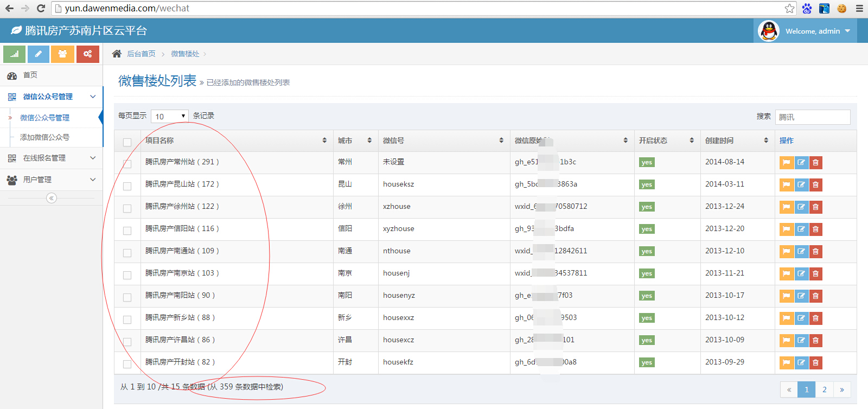This screenshot has height=409, width=868.
Task: Edit the 腾讯房产南阳站 row
Action: pos(801,296)
